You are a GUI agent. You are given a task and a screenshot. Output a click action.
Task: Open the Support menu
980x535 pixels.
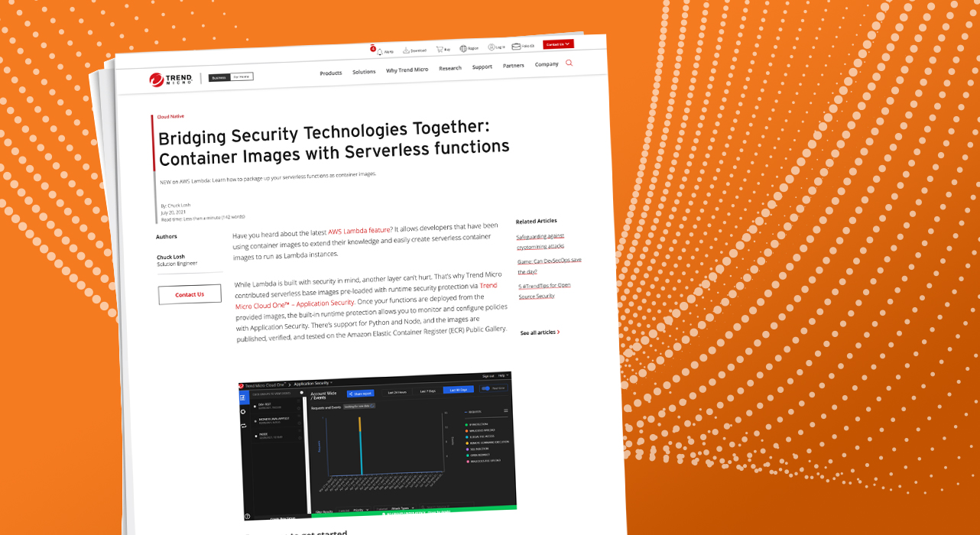482,67
